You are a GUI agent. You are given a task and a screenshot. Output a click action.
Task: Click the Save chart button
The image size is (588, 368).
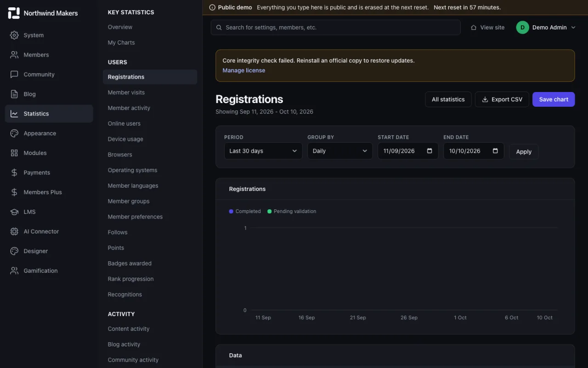pyautogui.click(x=554, y=99)
